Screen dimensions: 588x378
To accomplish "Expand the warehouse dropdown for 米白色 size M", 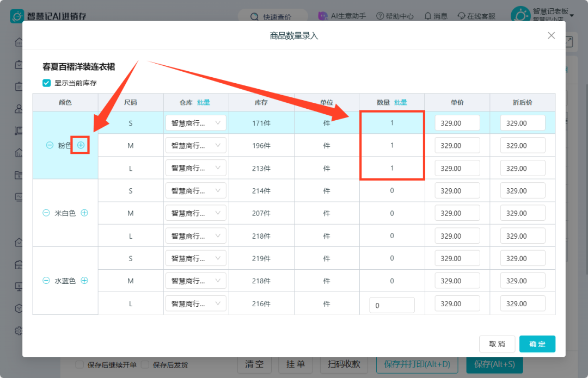I will pos(196,213).
